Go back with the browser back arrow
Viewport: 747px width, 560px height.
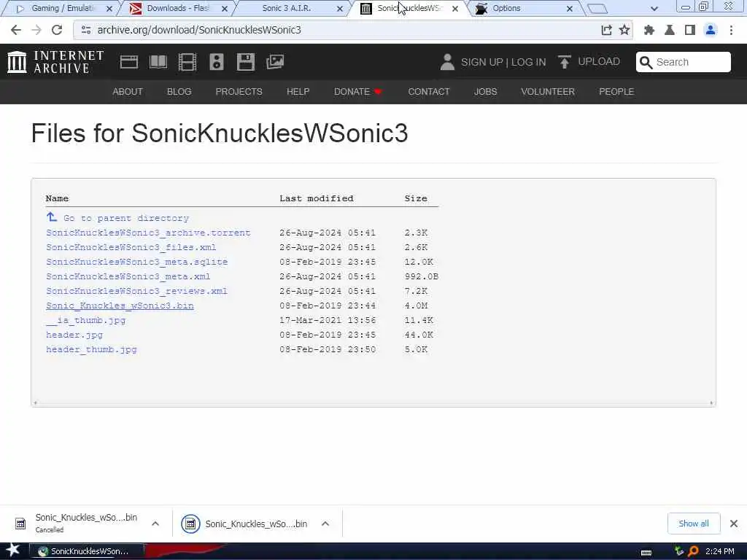coord(16,30)
